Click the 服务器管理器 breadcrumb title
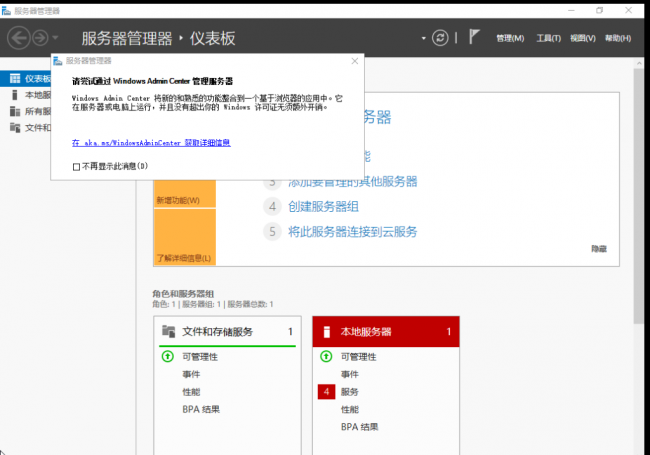The width and height of the screenshot is (650, 455). [x=127, y=39]
